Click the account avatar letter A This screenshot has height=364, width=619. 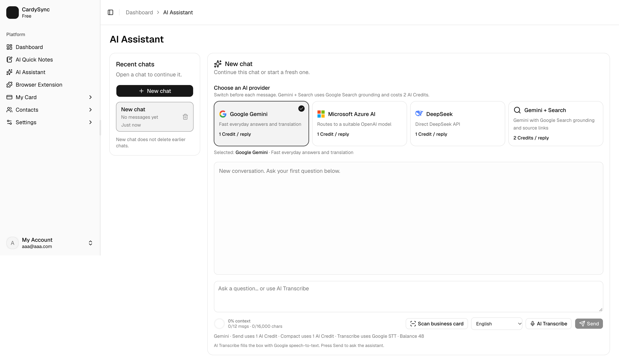[13, 243]
